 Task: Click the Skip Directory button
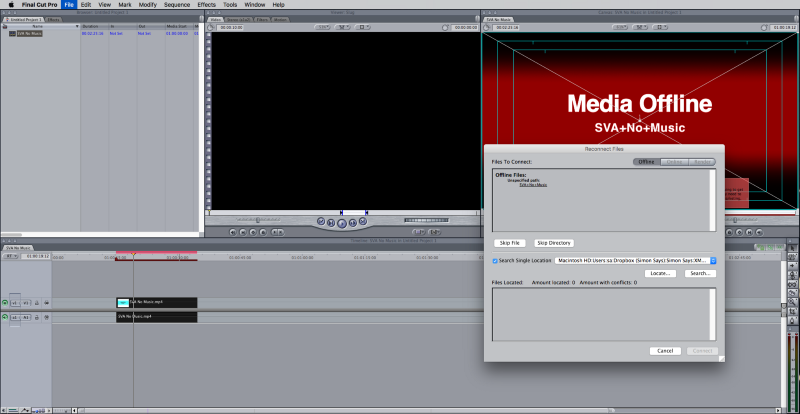click(x=554, y=243)
